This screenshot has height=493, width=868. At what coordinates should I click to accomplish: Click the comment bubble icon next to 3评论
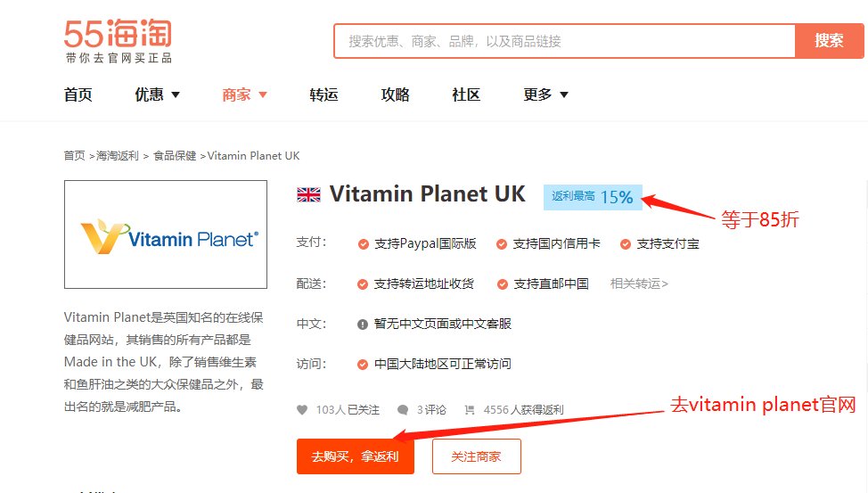tap(403, 410)
